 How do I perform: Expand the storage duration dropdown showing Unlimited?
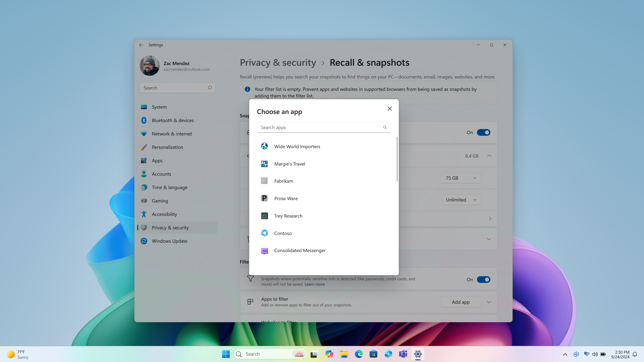click(461, 200)
